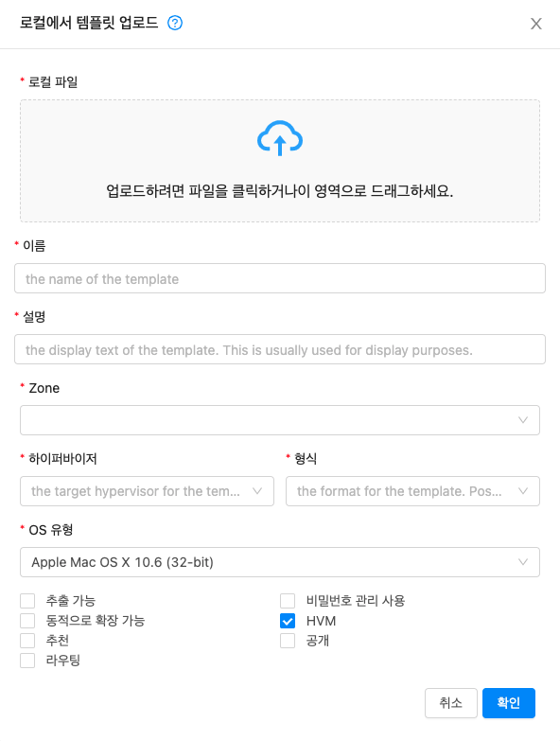Click the 확인 confirm button
This screenshot has width=560, height=741.
pos(509,703)
